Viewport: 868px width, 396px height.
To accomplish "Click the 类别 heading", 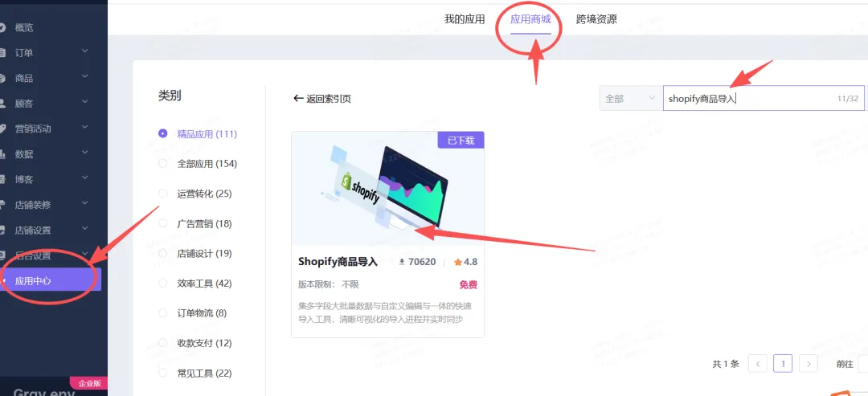I will [x=170, y=96].
